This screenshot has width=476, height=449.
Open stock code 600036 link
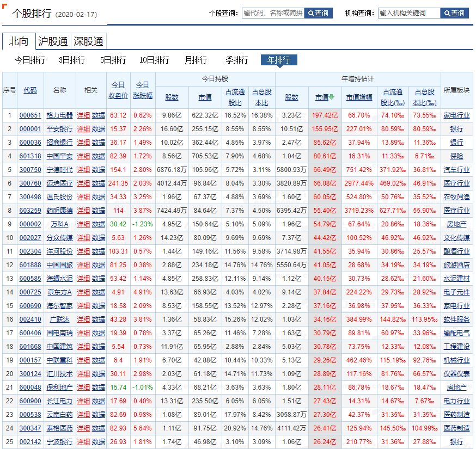30,143
